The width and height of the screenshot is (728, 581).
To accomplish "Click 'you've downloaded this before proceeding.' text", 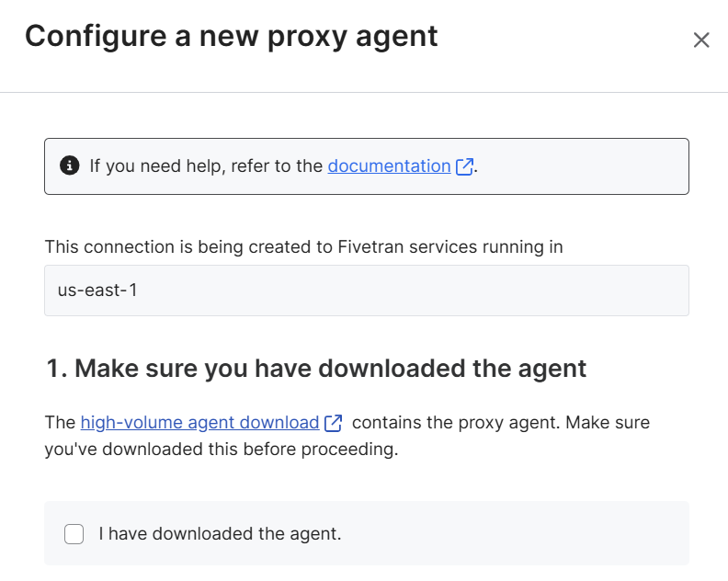I will pyautogui.click(x=222, y=450).
